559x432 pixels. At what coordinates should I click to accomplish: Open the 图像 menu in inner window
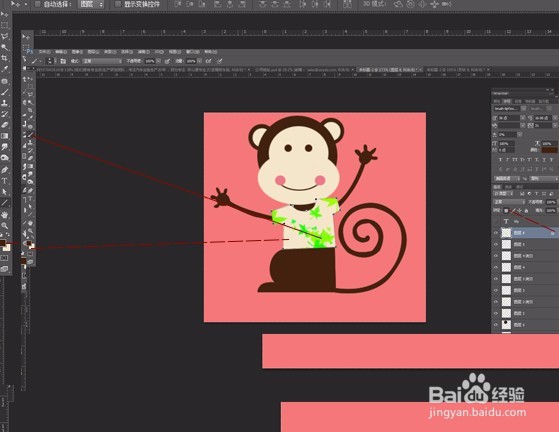click(77, 52)
